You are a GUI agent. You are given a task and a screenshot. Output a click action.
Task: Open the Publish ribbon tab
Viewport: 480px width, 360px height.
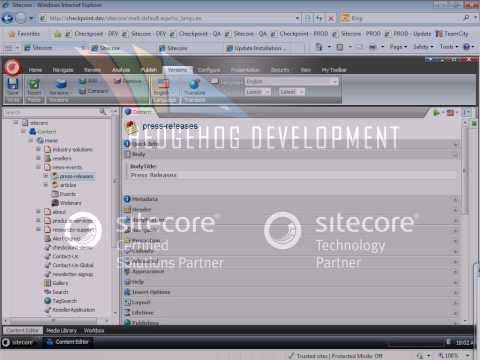[x=148, y=70]
